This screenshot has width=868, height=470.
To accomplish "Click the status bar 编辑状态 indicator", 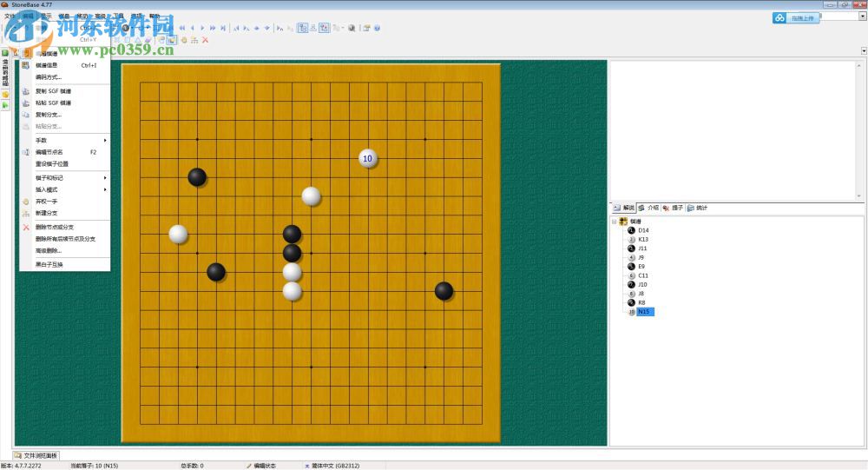I will 261,466.
